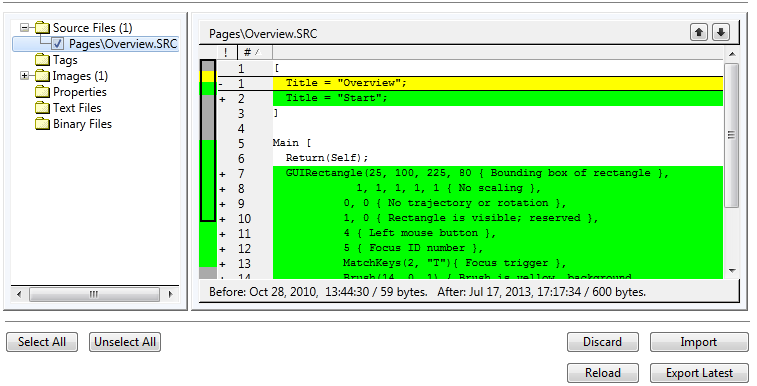Click the code view vertical scrollbar down arrow
The width and height of the screenshot is (757, 386).
coord(731,271)
